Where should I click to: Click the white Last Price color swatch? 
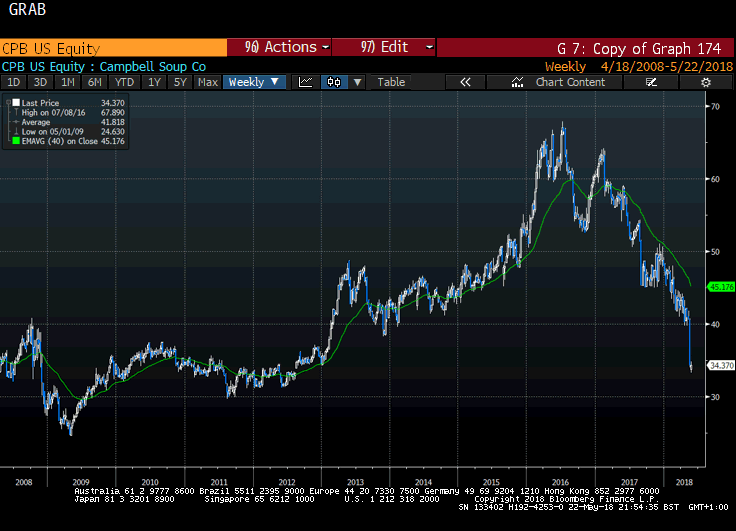16,103
